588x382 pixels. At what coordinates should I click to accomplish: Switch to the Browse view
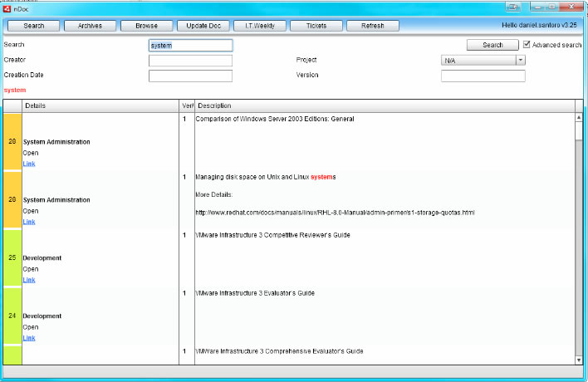click(146, 26)
